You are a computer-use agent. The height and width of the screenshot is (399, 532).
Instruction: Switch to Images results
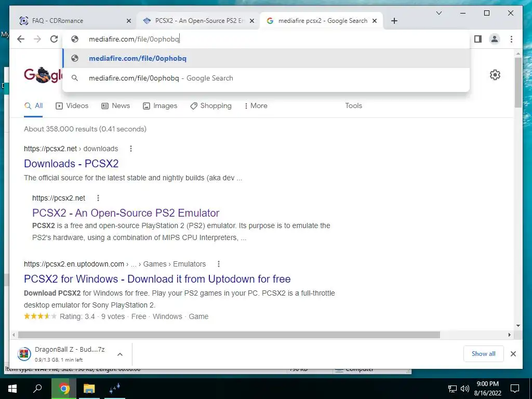pyautogui.click(x=160, y=106)
